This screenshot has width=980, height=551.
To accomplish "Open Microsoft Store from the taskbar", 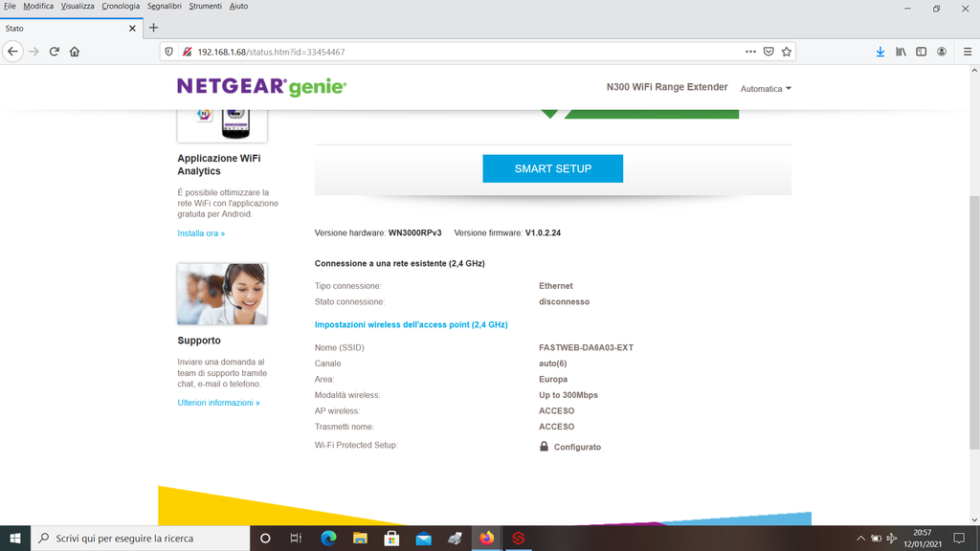I will (x=391, y=538).
